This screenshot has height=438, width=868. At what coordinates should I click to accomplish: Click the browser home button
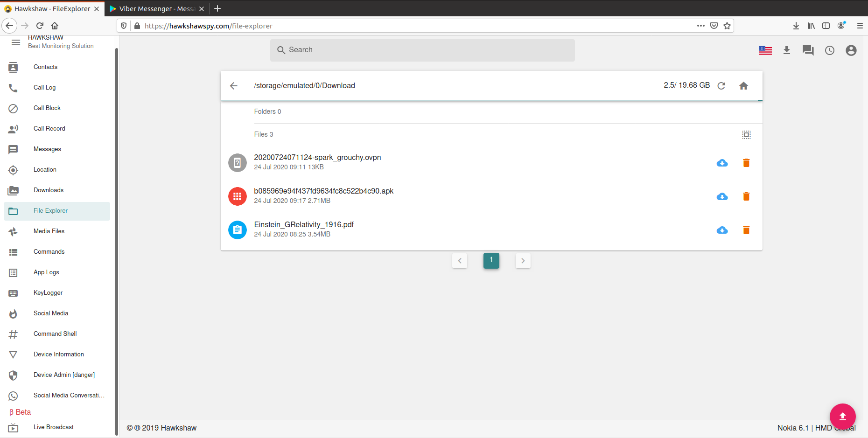tap(55, 26)
